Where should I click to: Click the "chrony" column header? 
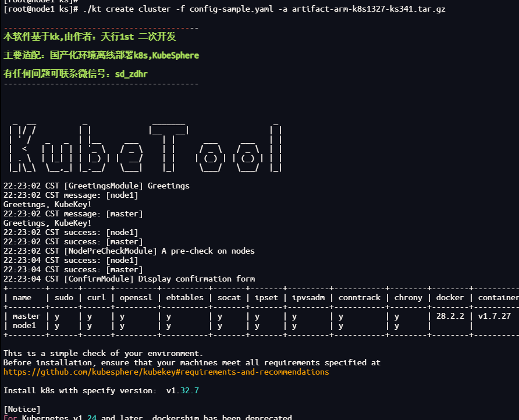[408, 297]
